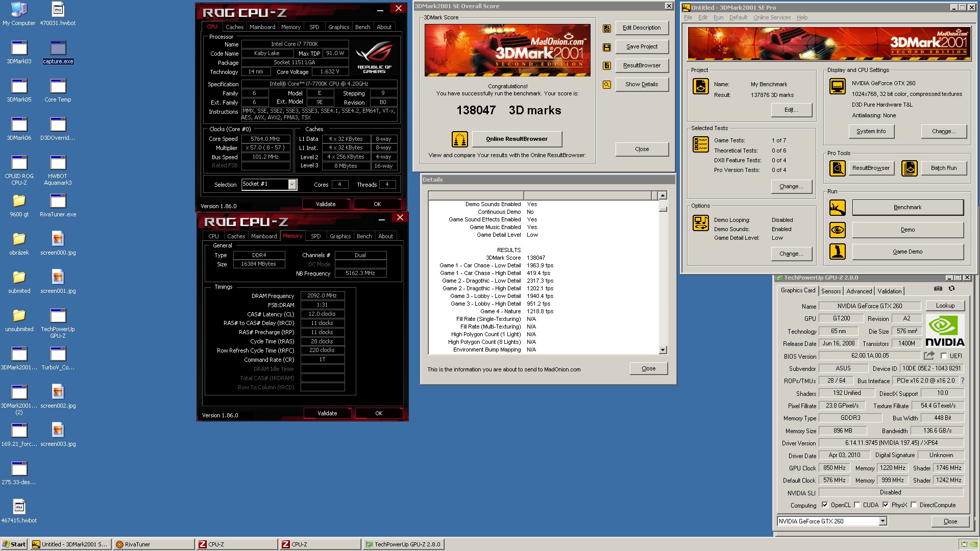This screenshot has height=551, width=980.
Task: Click the Batch Run icon
Action: 910,168
